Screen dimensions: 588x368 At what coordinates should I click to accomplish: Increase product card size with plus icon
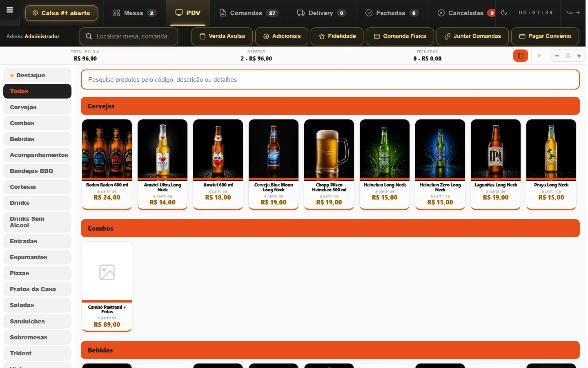click(579, 56)
